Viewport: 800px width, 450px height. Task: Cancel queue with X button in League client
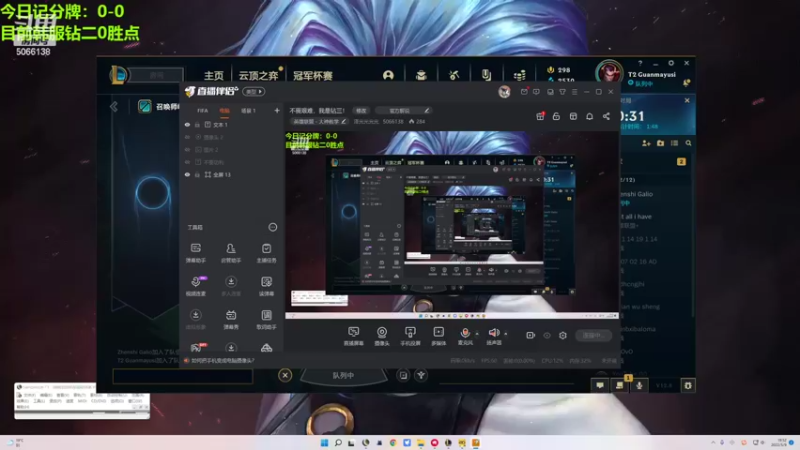coord(285,376)
